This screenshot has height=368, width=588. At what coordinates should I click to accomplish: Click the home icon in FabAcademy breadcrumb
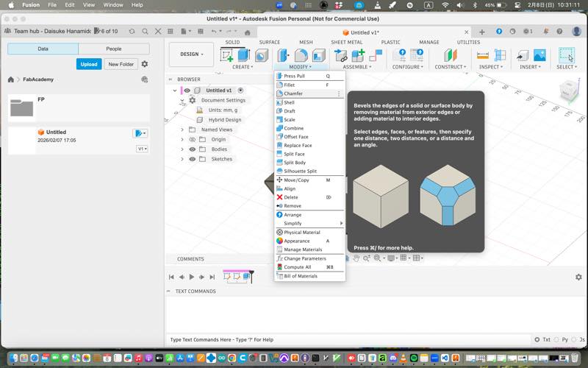coord(11,79)
